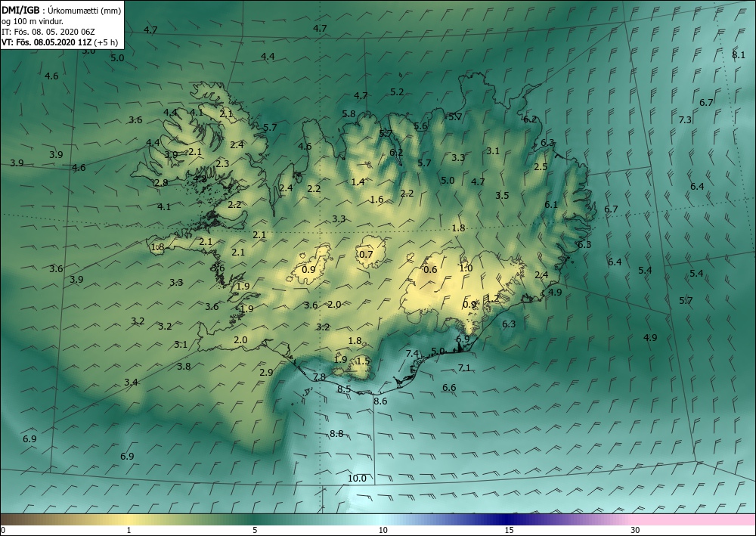Click the 7.1 value offshore
The height and width of the screenshot is (536, 756).
(x=464, y=367)
